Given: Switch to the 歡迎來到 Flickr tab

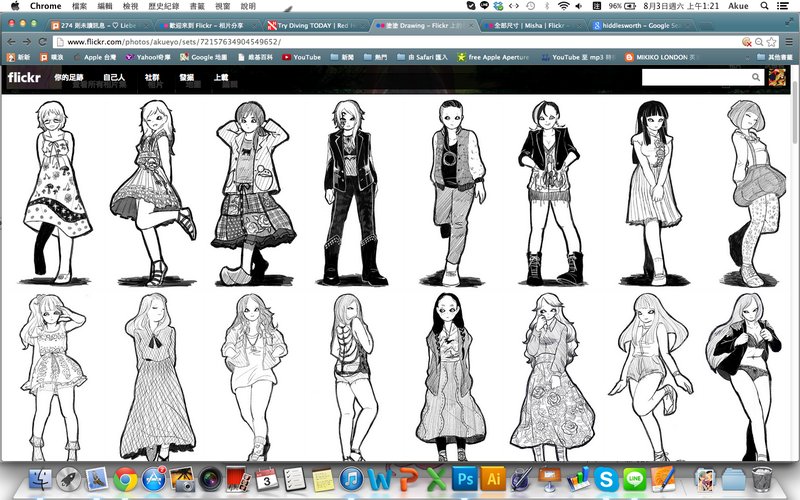Looking at the screenshot, I should (207, 25).
